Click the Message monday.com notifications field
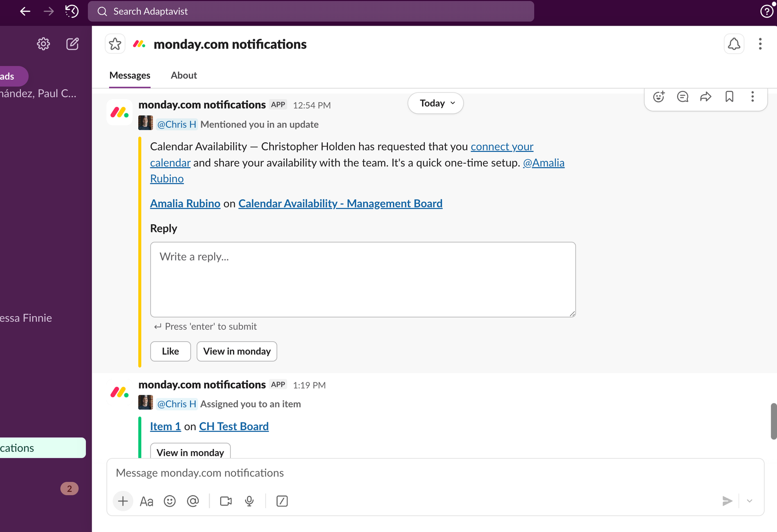This screenshot has width=777, height=532. pyautogui.click(x=435, y=473)
